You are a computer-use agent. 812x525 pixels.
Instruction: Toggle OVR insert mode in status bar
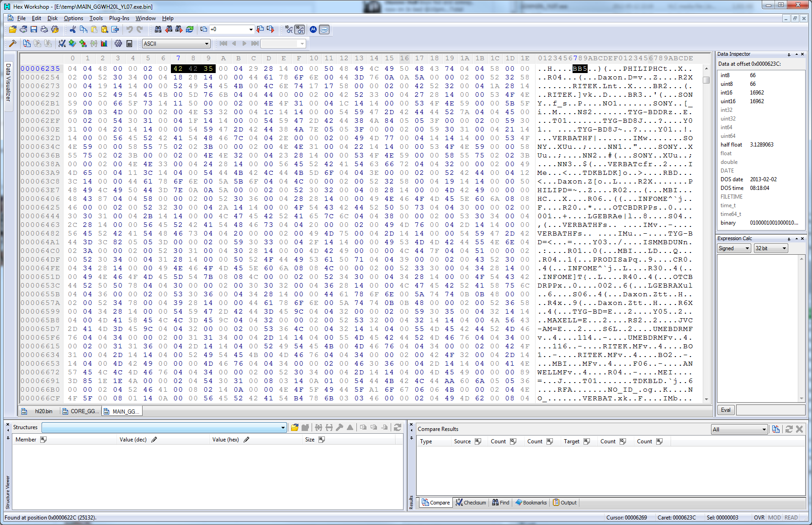click(x=759, y=517)
